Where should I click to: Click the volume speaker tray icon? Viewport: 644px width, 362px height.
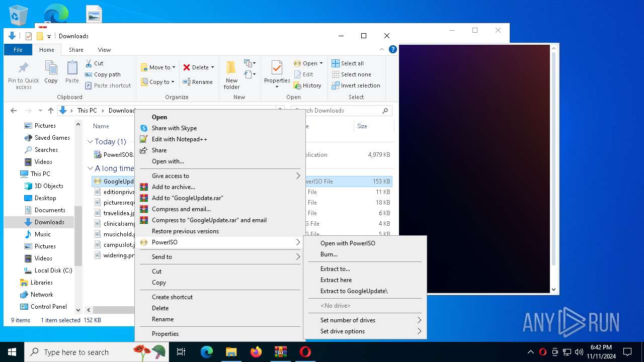pyautogui.click(x=579, y=352)
